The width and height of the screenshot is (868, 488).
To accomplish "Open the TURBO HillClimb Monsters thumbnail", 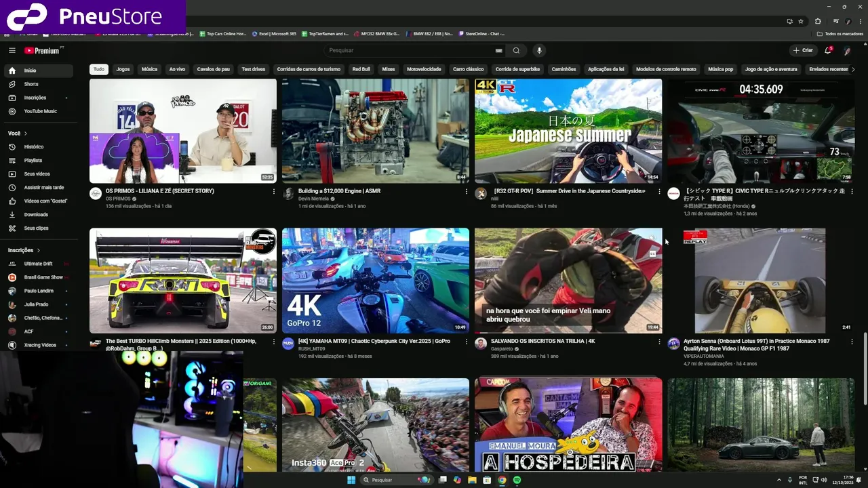I will tap(183, 281).
